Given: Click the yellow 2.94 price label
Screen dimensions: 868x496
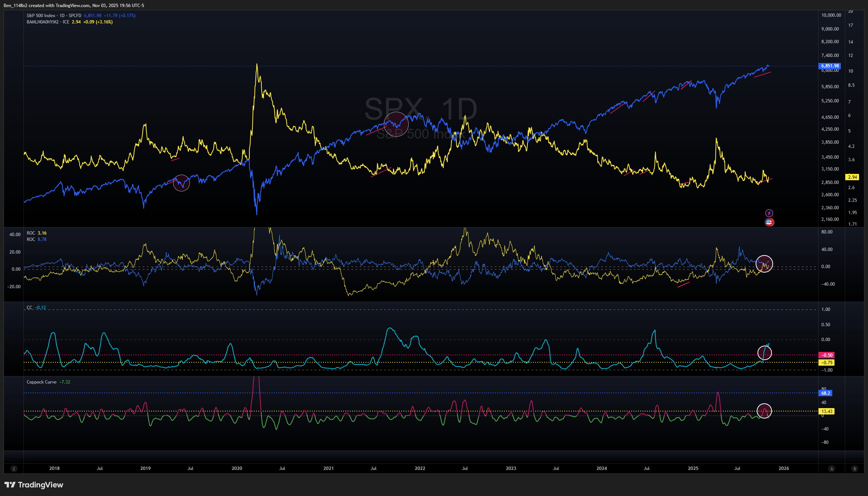Looking at the screenshot, I should (x=852, y=177).
